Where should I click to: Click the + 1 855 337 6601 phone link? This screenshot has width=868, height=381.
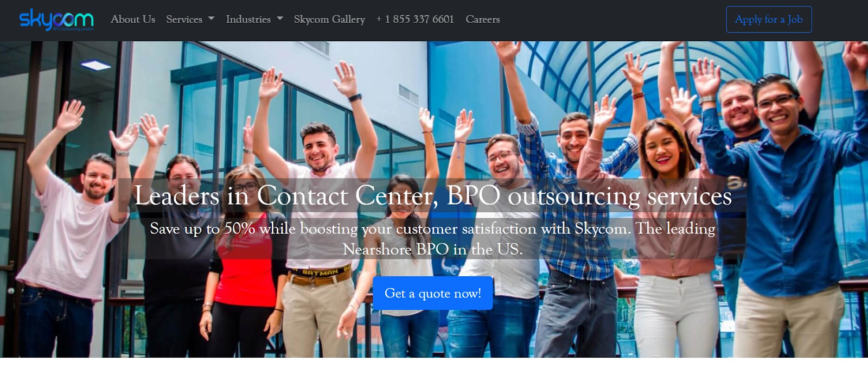point(415,19)
